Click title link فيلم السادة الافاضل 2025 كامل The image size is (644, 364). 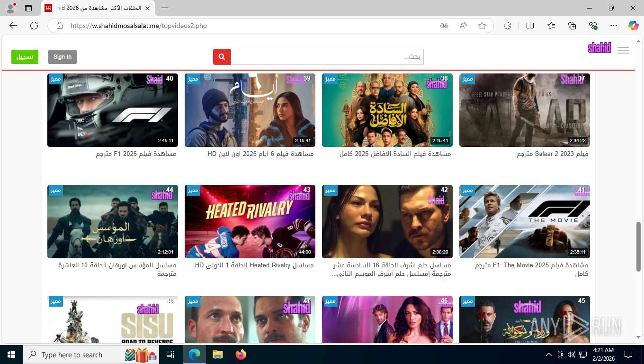coord(395,154)
